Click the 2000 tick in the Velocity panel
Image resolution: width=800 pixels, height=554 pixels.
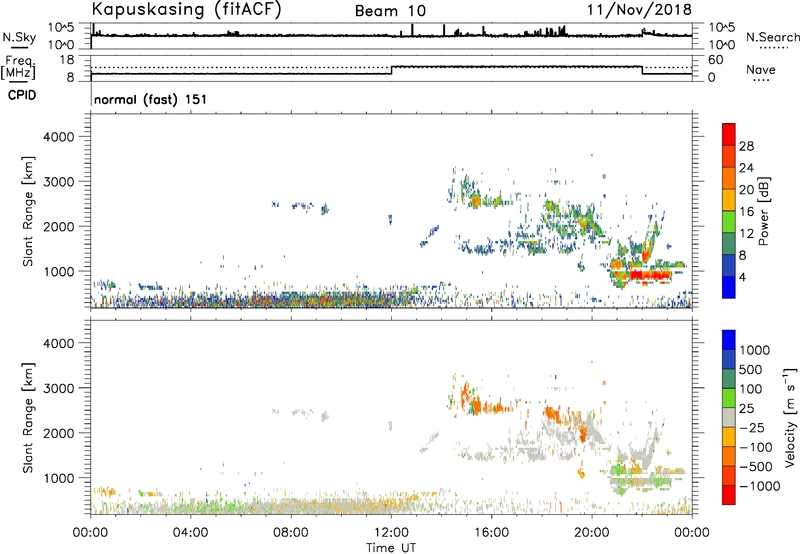coord(58,433)
